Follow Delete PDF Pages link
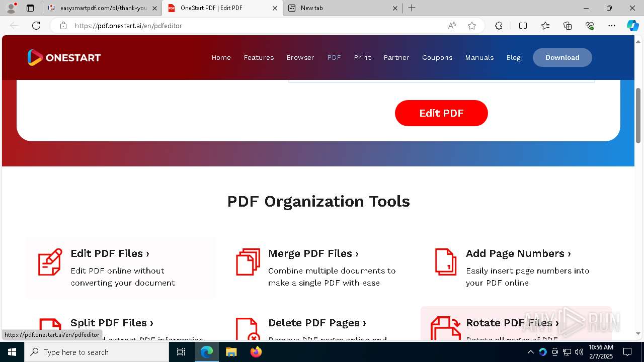The height and width of the screenshot is (362, 644). (x=317, y=323)
